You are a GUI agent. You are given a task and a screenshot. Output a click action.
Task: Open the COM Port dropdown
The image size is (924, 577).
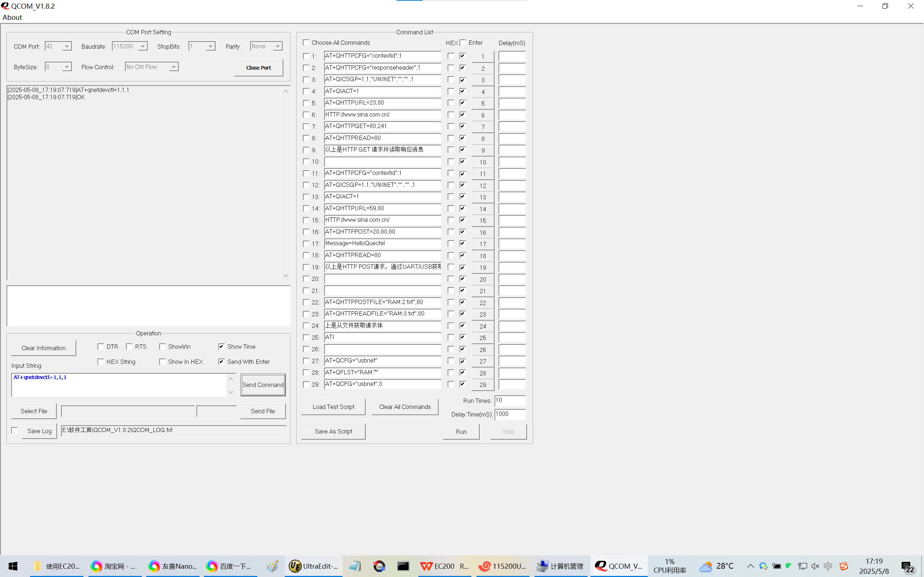click(x=67, y=46)
